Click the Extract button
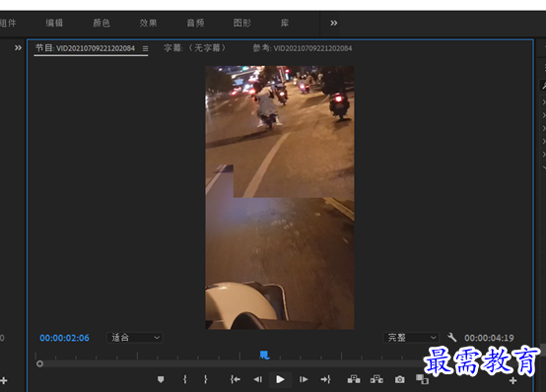 pos(376,379)
